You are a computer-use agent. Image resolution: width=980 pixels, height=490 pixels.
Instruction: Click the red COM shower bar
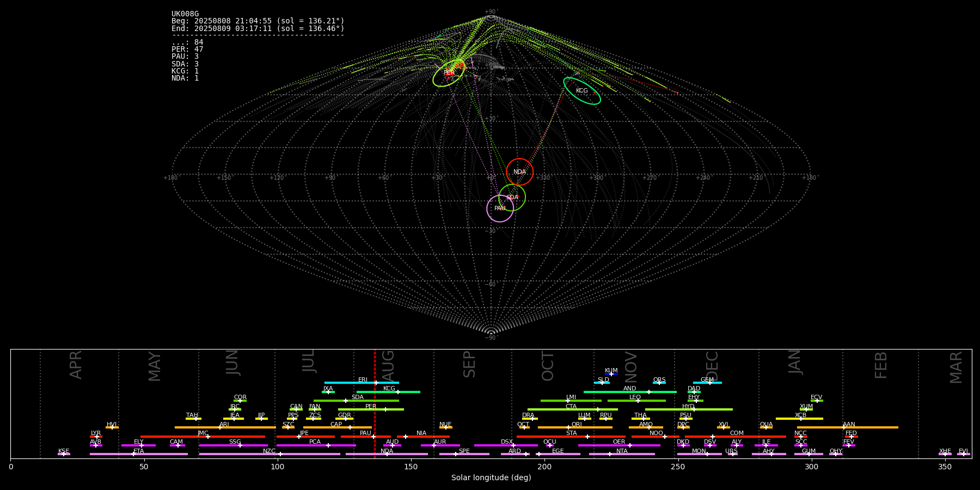click(x=736, y=437)
